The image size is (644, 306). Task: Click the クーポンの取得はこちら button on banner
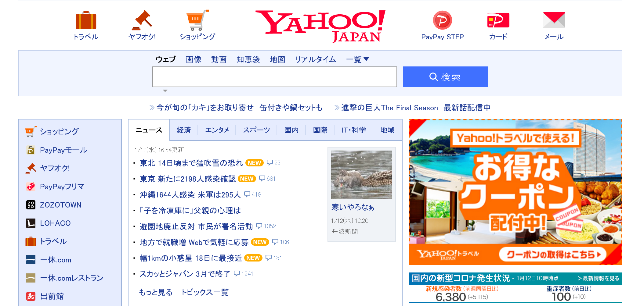553,254
